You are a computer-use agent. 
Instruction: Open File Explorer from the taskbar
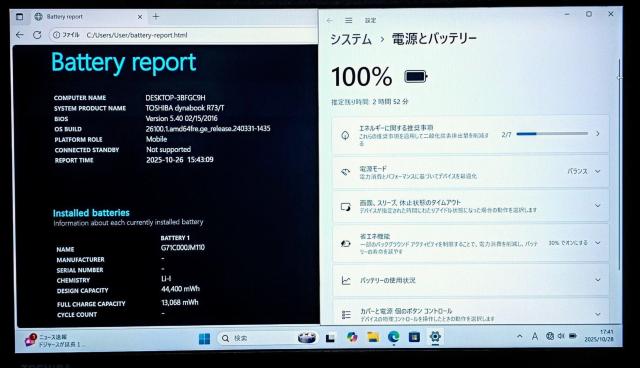(373, 337)
